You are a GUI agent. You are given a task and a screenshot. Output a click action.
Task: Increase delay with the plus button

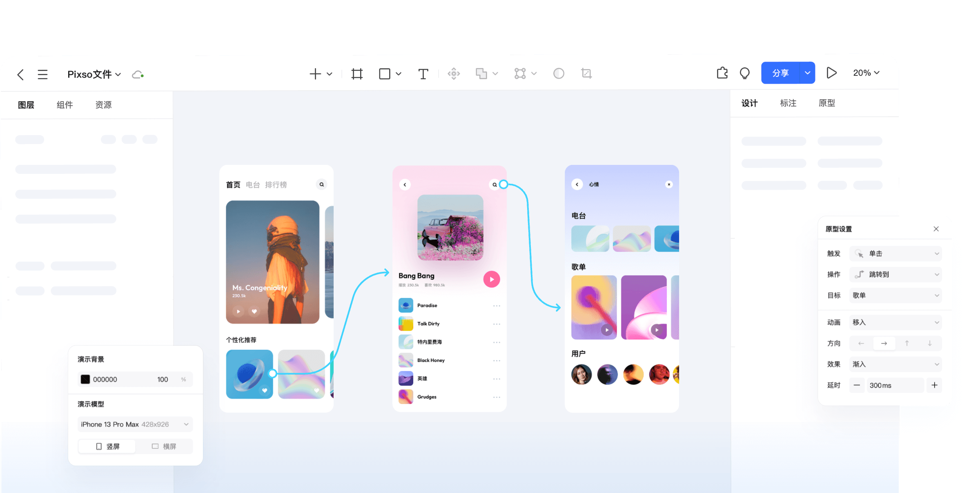(x=934, y=385)
